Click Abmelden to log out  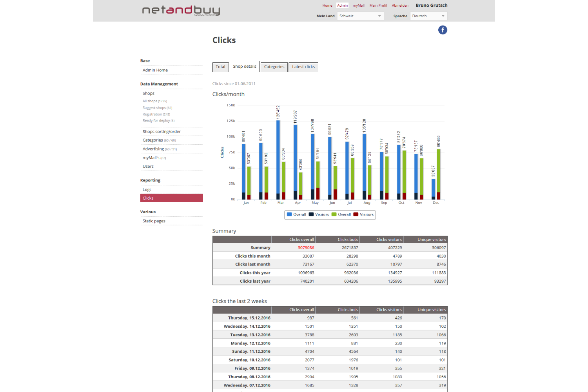(x=400, y=5)
